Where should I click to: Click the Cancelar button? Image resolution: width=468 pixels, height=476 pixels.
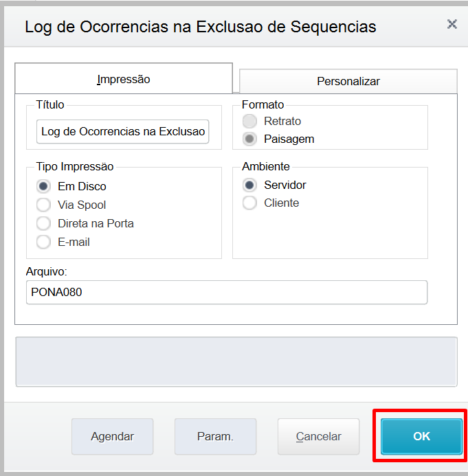point(319,436)
